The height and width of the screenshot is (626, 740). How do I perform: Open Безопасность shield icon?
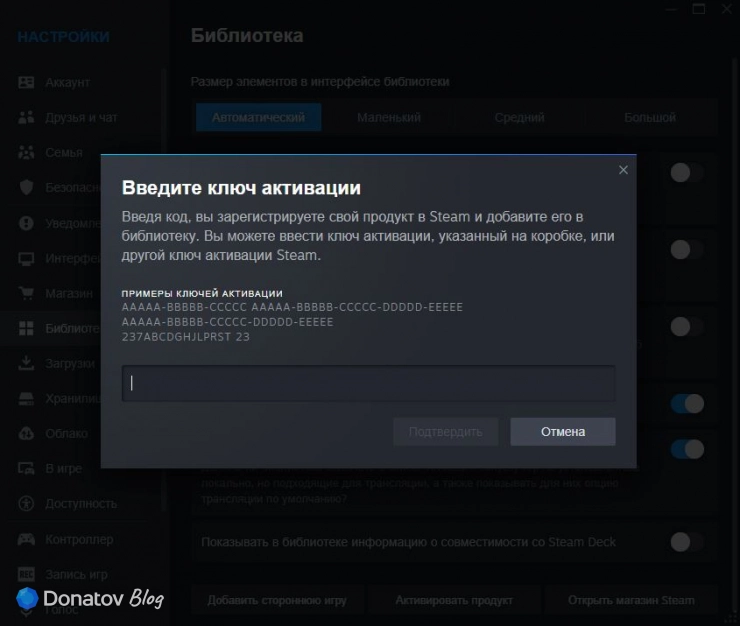pos(26,187)
